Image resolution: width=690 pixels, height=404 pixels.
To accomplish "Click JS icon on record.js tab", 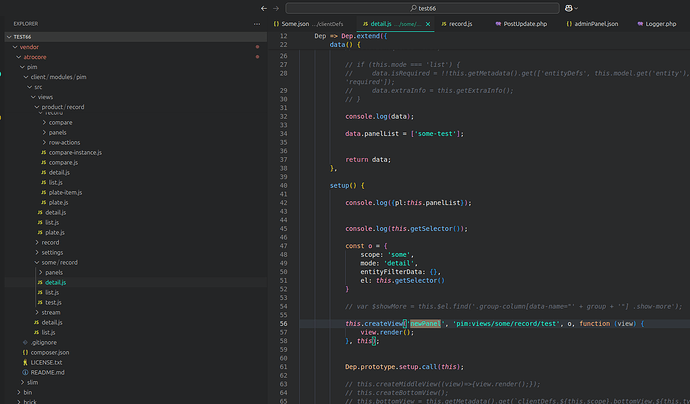I will pos(444,24).
